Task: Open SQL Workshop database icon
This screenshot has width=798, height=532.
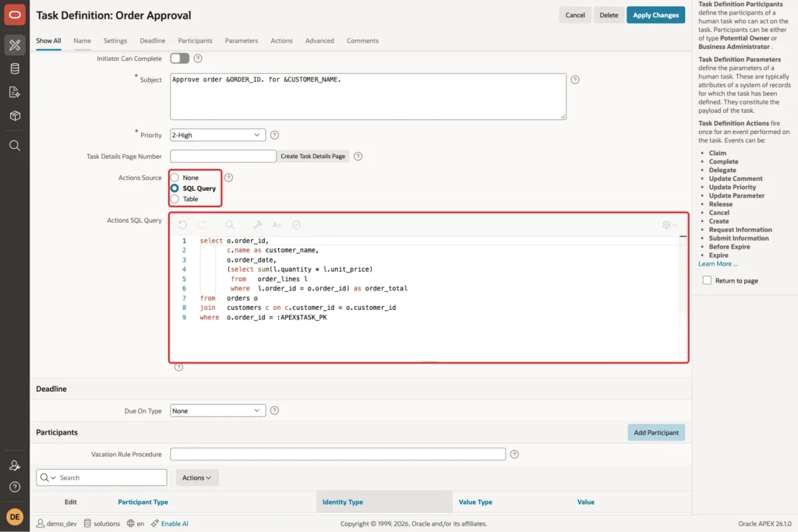Action: pos(15,69)
